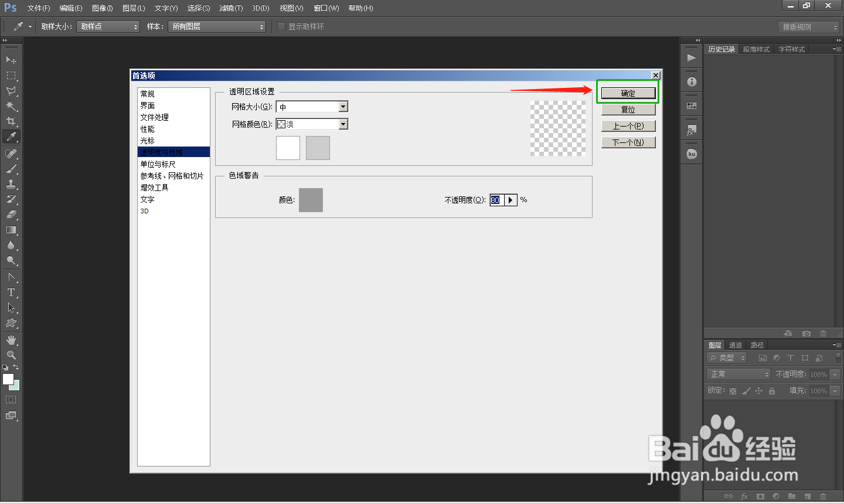Create new snapshot camera icon in History
This screenshot has height=504, width=844.
pos(806,333)
